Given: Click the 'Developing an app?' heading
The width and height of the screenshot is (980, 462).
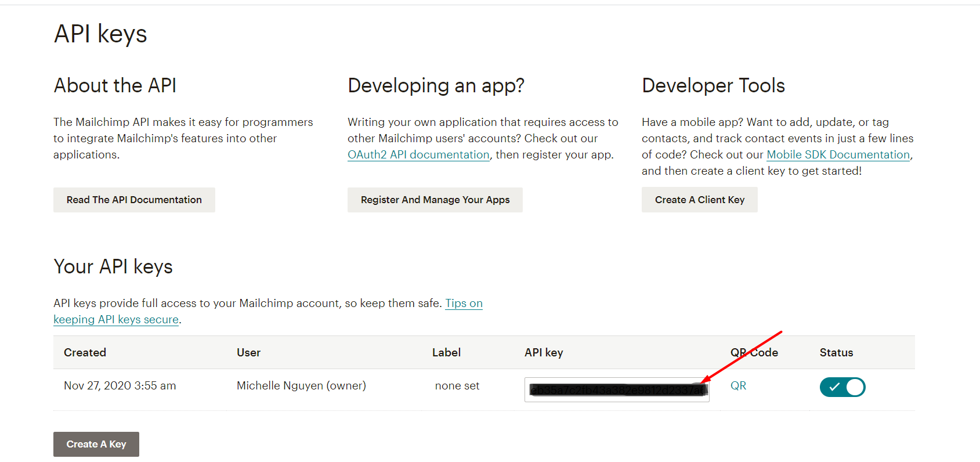Looking at the screenshot, I should (436, 86).
